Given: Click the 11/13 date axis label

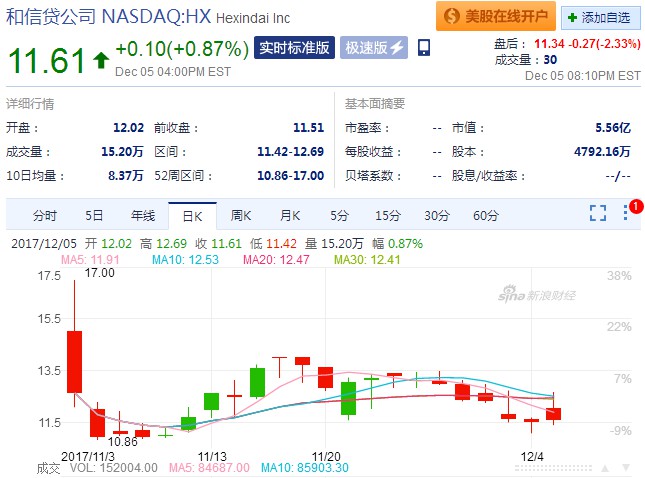Looking at the screenshot, I should pyautogui.click(x=212, y=457).
